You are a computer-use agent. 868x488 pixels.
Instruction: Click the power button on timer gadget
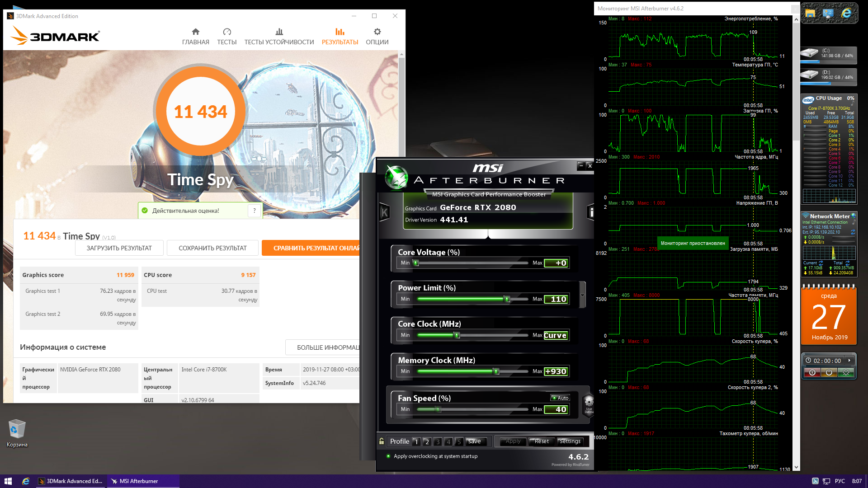[829, 372]
